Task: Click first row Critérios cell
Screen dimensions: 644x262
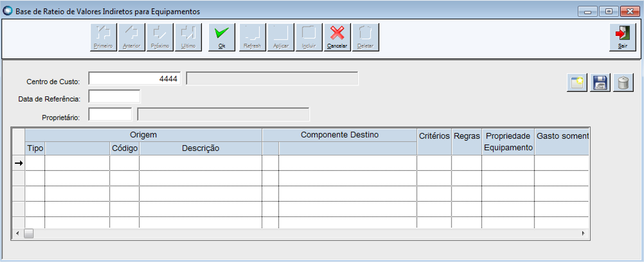Action: (434, 163)
